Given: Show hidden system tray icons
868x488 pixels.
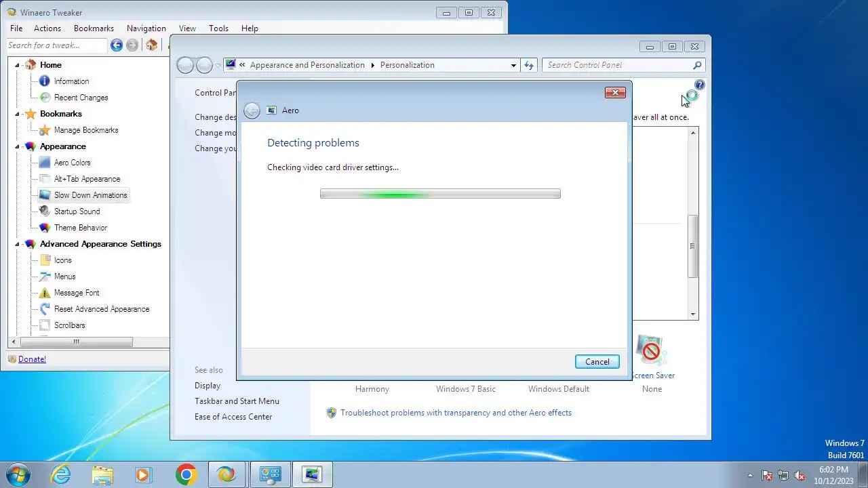Looking at the screenshot, I should click(x=750, y=475).
